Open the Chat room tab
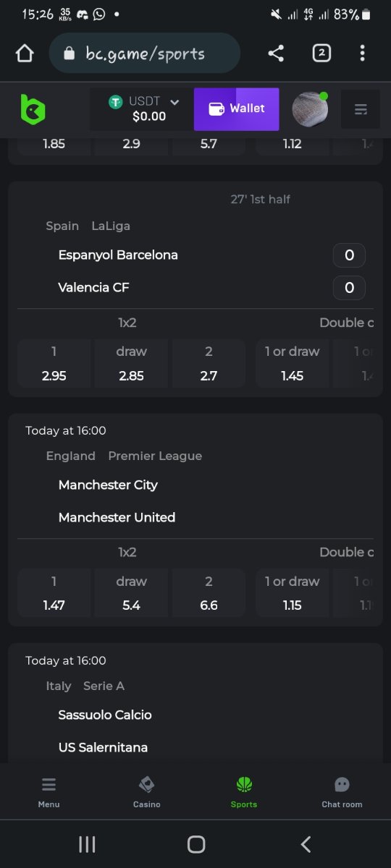Viewport: 391px width, 868px height. click(342, 792)
